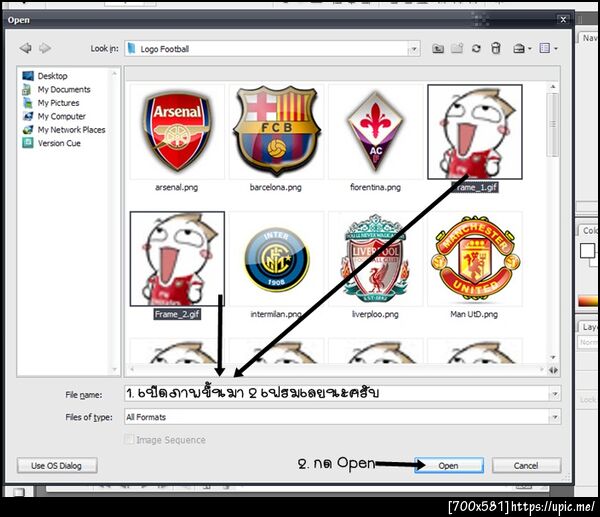Toggle the Image Sequence checkbox
This screenshot has height=517, width=600.
[129, 439]
